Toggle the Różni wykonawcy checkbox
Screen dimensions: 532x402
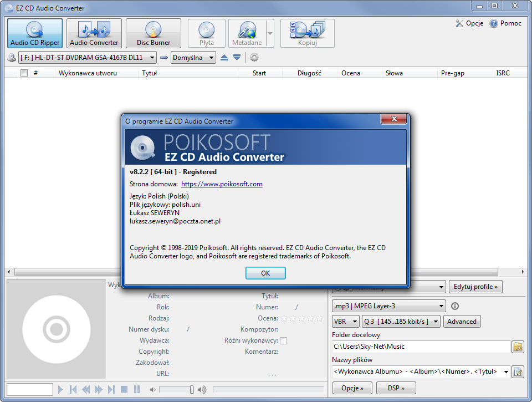[283, 340]
